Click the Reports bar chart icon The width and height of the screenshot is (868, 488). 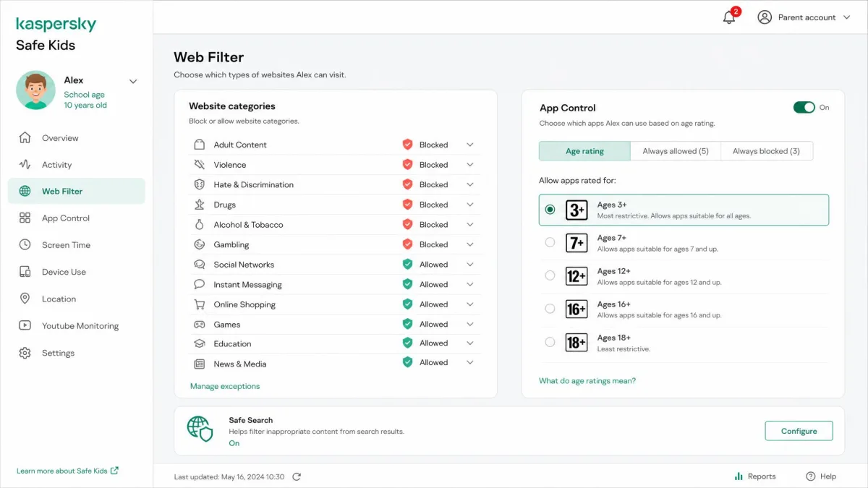coord(739,476)
